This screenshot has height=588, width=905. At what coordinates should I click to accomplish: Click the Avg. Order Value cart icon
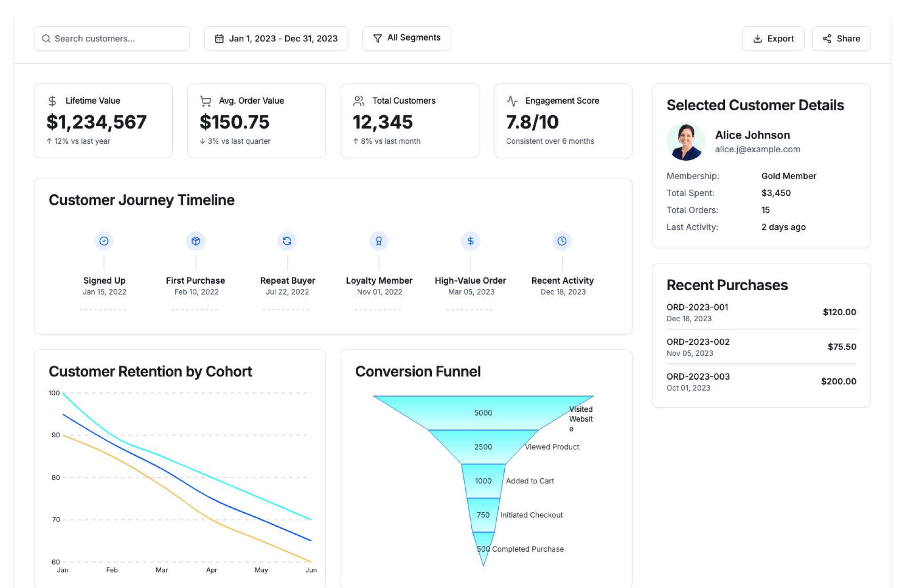coord(206,101)
